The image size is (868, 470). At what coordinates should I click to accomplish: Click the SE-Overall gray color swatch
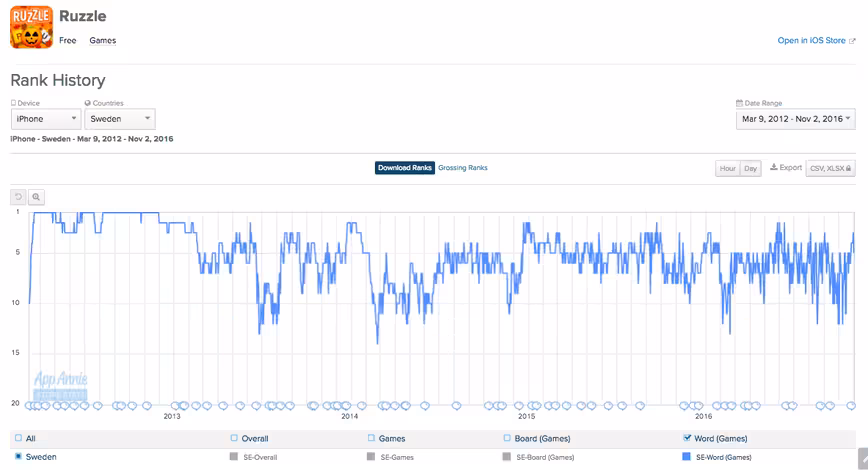[x=234, y=457]
